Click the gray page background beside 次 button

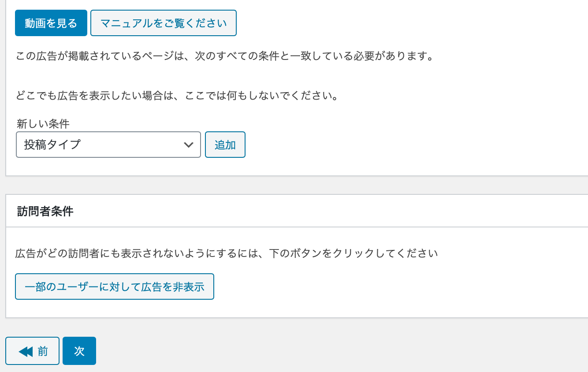(309, 351)
